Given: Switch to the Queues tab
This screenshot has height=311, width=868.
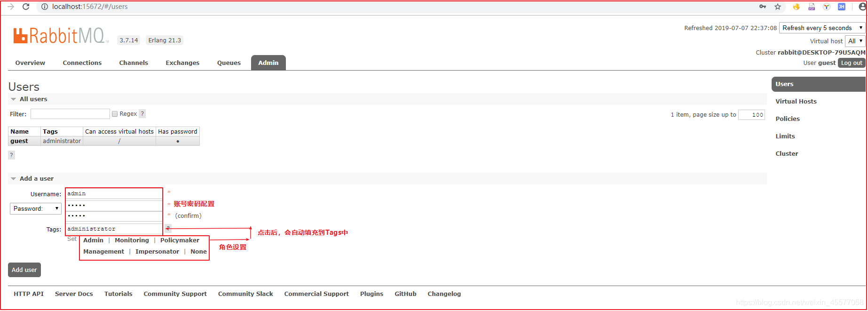Looking at the screenshot, I should click(x=229, y=63).
